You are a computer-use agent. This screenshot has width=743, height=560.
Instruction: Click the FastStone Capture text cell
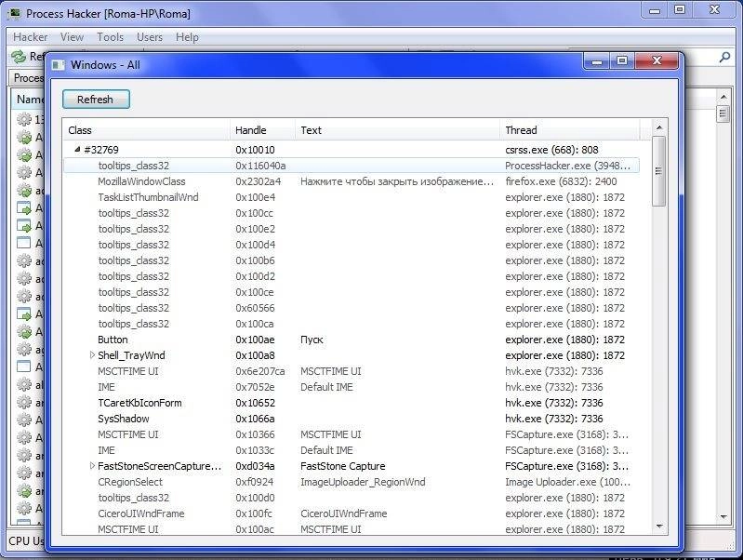click(x=342, y=466)
